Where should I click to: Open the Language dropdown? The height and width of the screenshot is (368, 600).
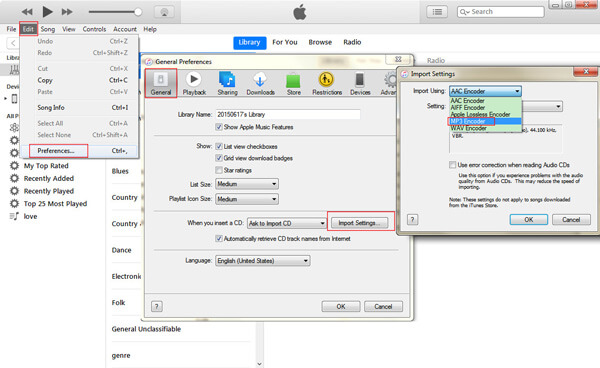click(262, 261)
